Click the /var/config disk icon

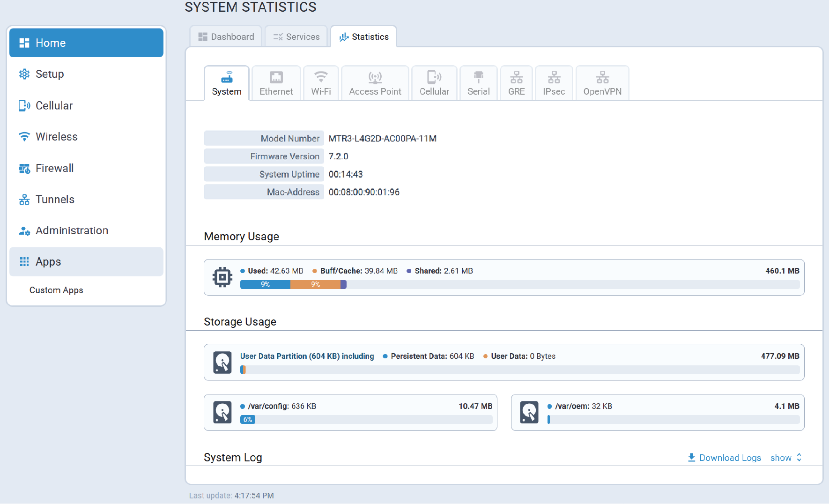click(222, 413)
